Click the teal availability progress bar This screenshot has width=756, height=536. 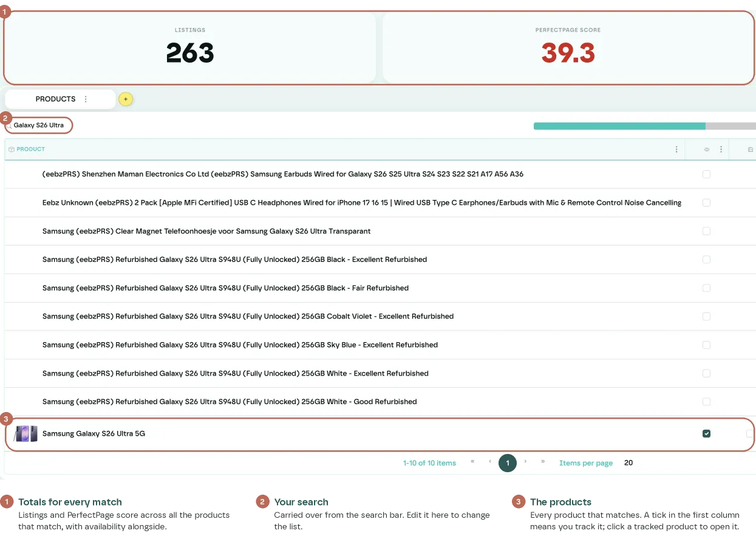(x=619, y=126)
